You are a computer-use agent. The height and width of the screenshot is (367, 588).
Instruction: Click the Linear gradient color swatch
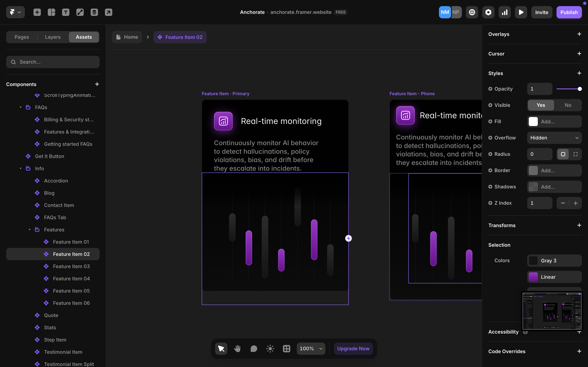[x=533, y=277]
